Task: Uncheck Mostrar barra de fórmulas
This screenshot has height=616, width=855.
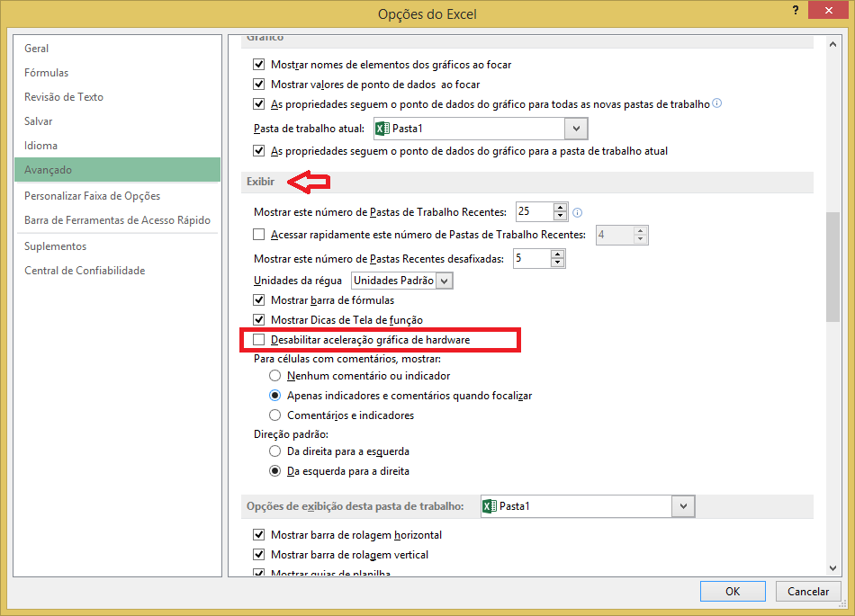Action: (x=260, y=300)
